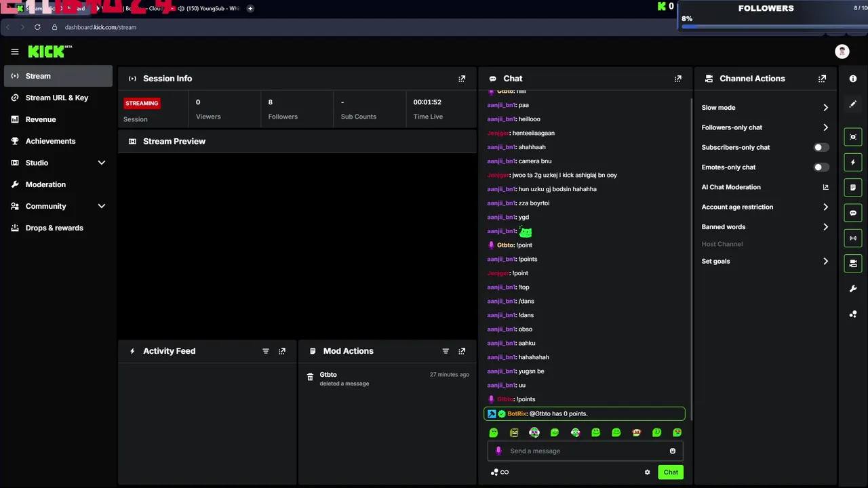
Task: Open the Achievements page
Action: 58,141
